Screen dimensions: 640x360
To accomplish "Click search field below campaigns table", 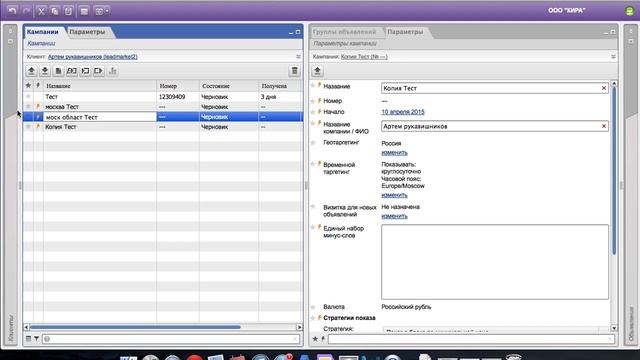I will tap(171, 339).
